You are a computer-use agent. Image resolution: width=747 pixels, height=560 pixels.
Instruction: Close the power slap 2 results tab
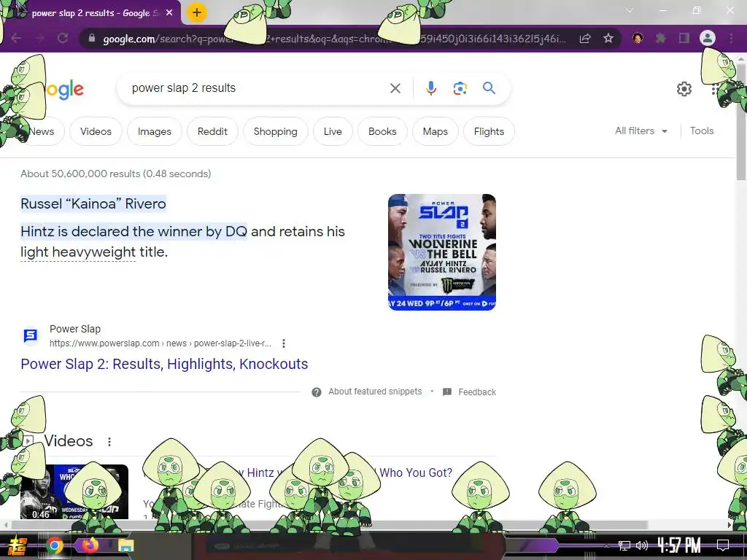pos(169,13)
